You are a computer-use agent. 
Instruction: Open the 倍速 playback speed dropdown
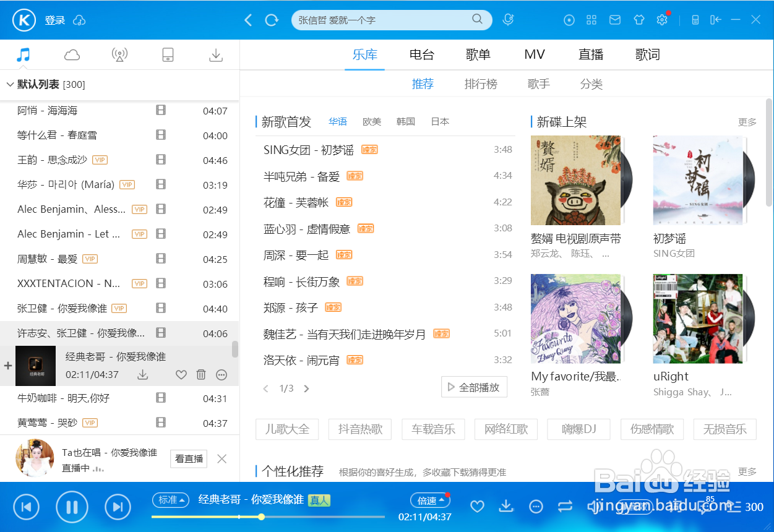coord(430,500)
